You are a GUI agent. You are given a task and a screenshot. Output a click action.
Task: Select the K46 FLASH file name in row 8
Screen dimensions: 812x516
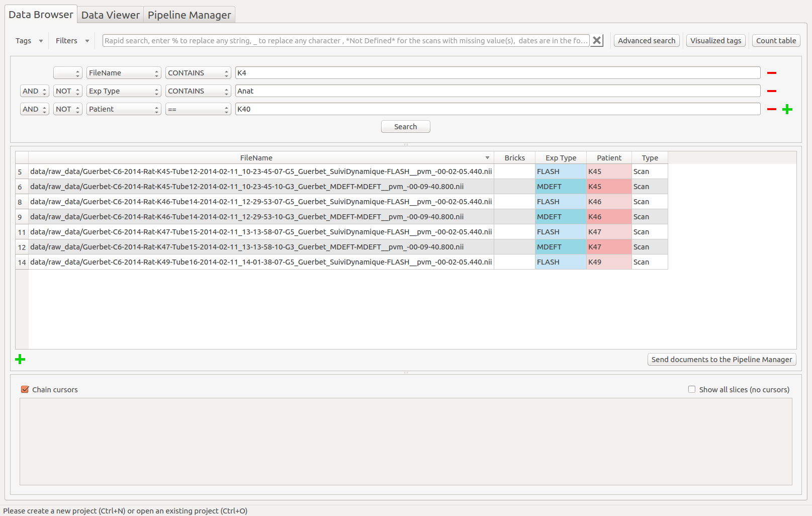pyautogui.click(x=261, y=202)
